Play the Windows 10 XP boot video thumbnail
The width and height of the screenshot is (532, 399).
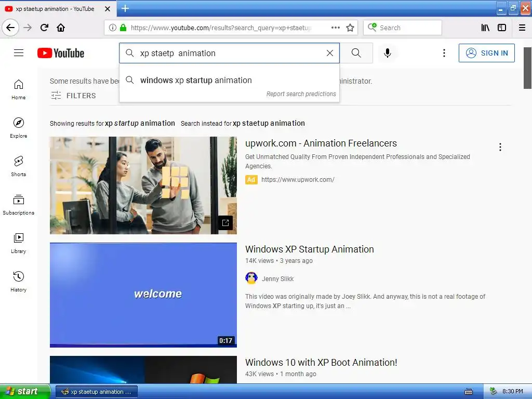click(143, 370)
